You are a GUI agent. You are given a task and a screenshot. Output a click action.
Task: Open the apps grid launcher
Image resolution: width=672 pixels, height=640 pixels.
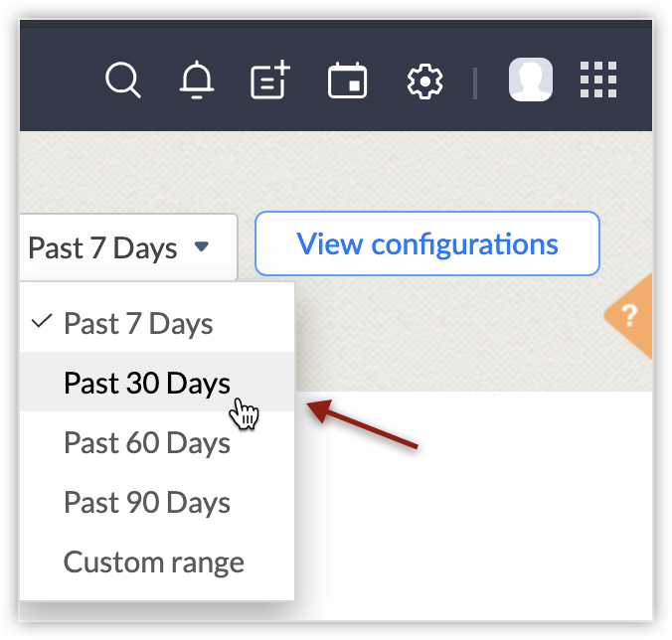coord(597,80)
